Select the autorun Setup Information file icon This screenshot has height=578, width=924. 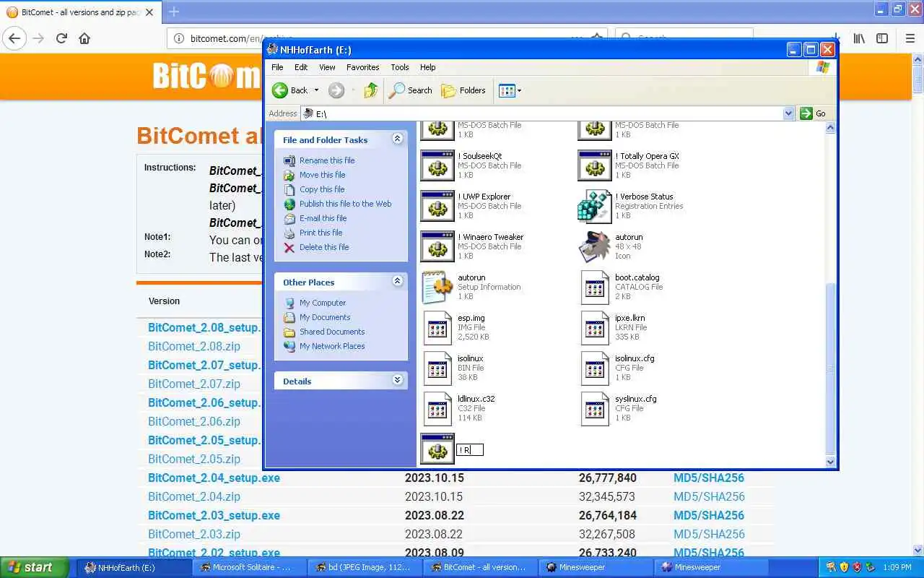(437, 288)
